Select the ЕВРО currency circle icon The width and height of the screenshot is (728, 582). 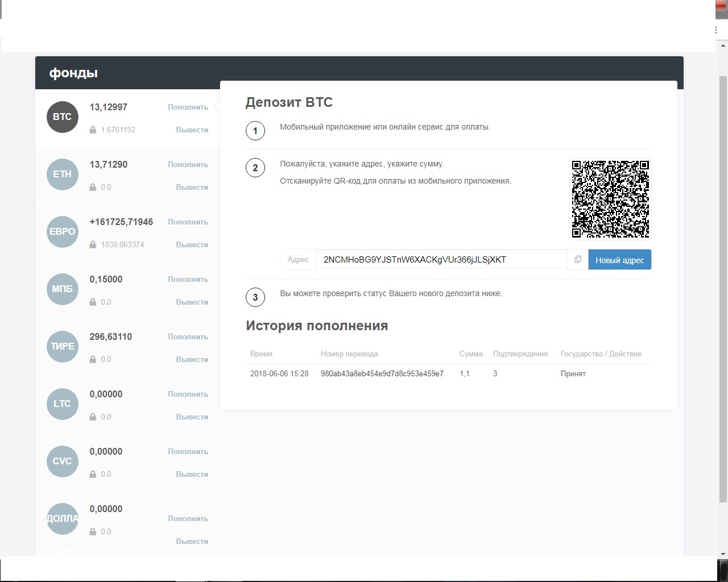[x=62, y=232]
